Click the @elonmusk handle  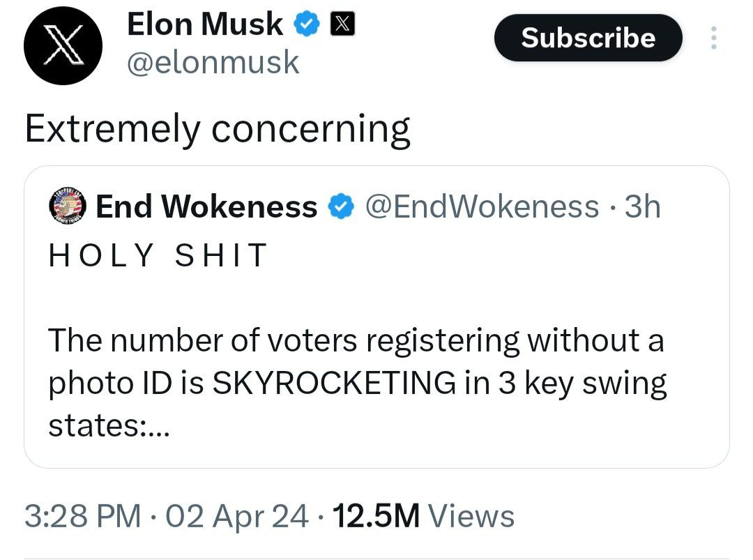tap(212, 63)
